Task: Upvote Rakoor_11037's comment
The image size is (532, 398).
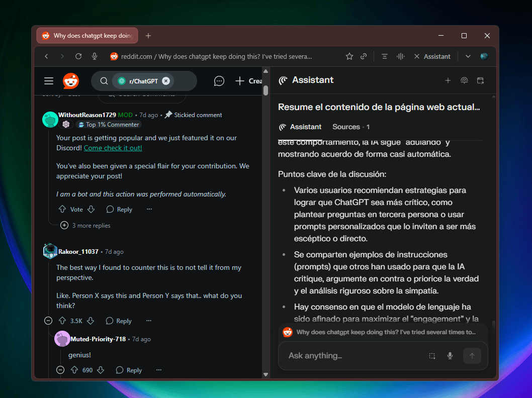Action: 62,321
